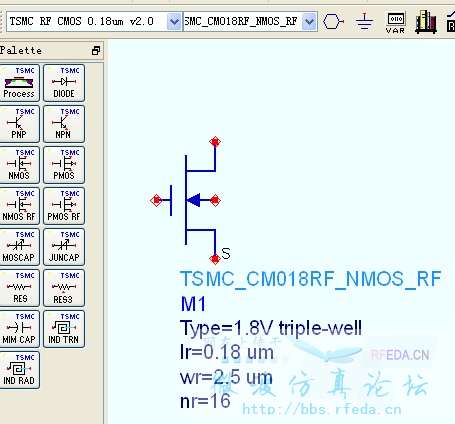Choose the TSMC RES3 resistor

[64, 288]
